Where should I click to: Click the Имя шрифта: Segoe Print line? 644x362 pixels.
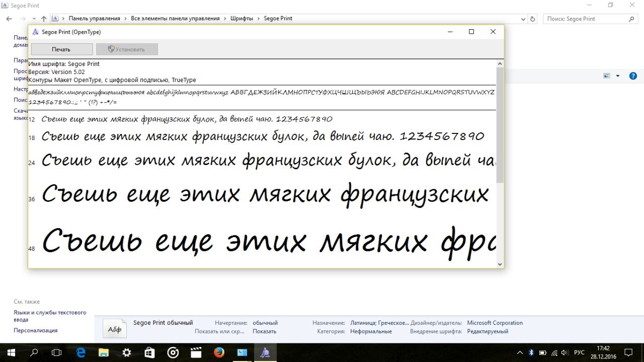click(64, 64)
